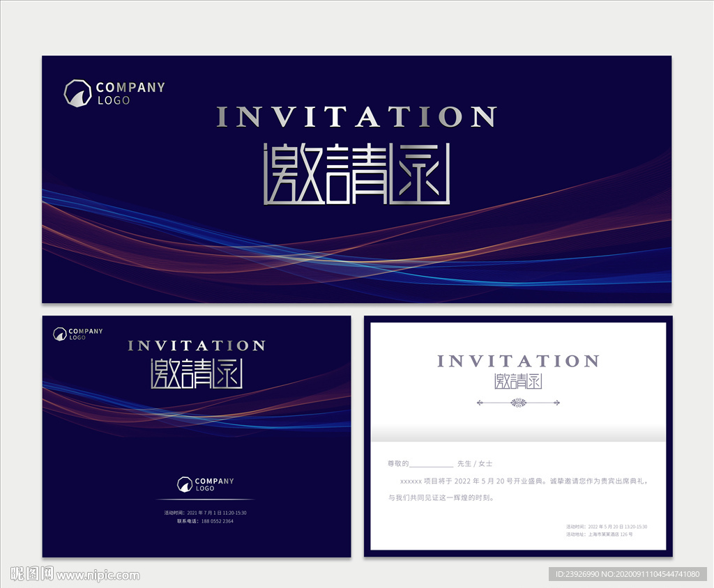Click the centered octagon logo icon on the lower front cover
The width and height of the screenshot is (714, 588).
pos(184,484)
